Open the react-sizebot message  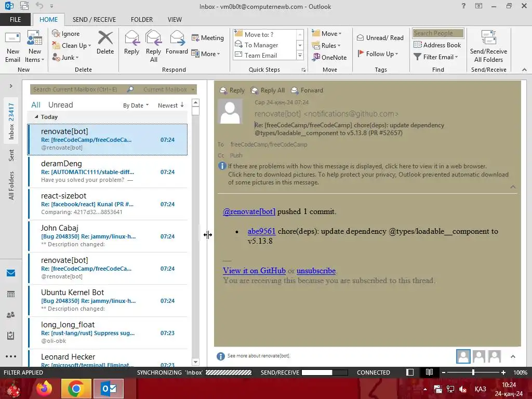coord(108,204)
